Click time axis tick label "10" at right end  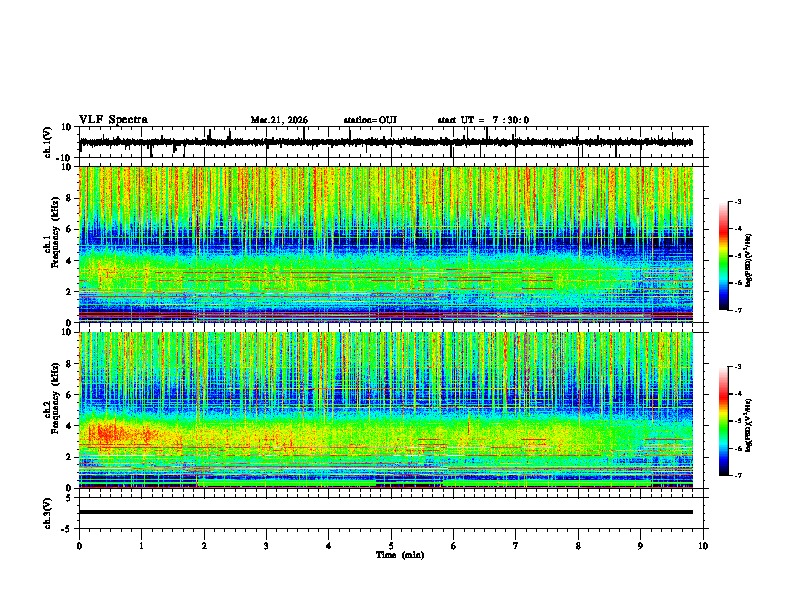tap(703, 546)
